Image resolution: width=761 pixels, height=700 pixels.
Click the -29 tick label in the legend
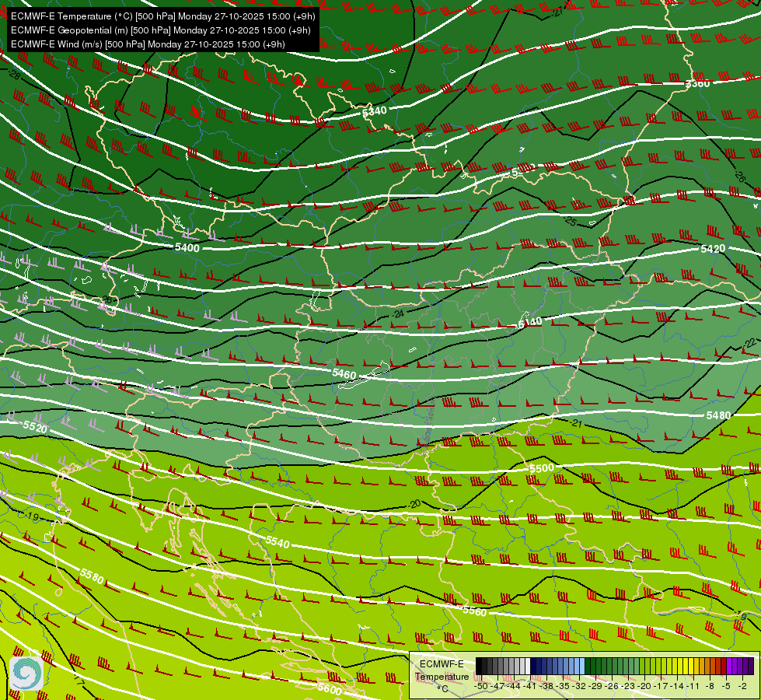coord(595,686)
